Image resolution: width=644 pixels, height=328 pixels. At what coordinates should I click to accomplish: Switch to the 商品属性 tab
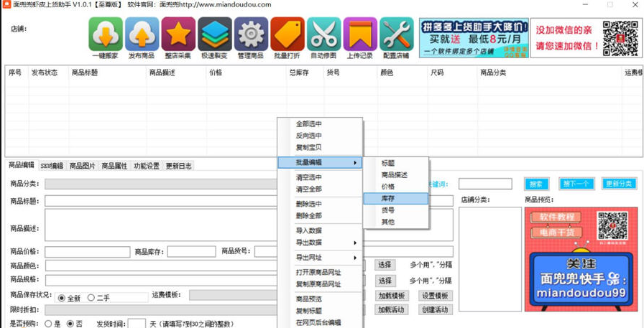point(114,166)
